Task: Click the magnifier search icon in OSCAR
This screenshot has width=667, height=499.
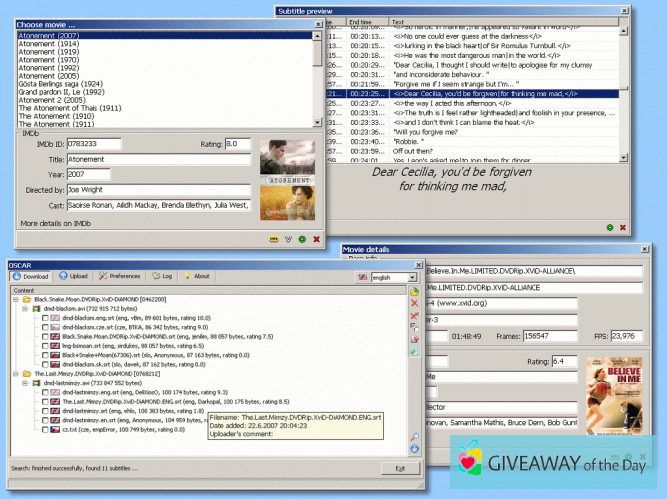Action: [414, 437]
